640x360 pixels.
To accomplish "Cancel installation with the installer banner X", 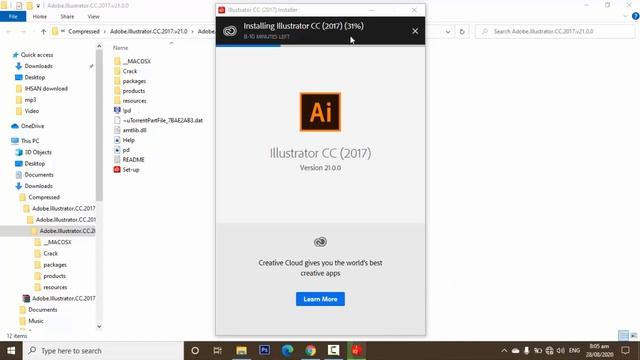I will 415,31.
